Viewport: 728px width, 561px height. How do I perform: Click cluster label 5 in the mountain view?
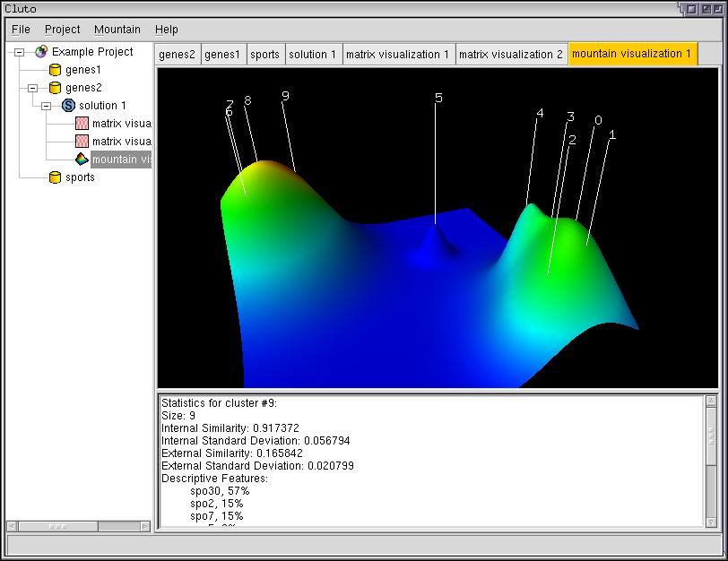[x=438, y=98]
